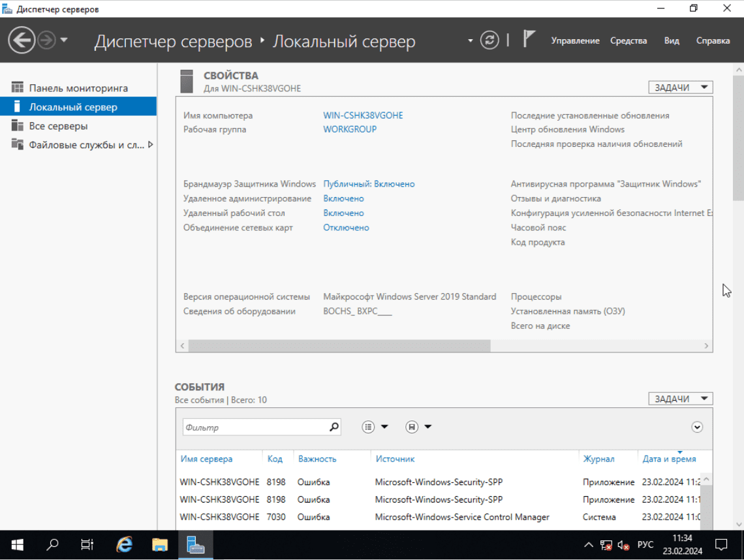Click computer name WIN-CSHK38VGOHE link
This screenshot has height=560, width=744.
[x=363, y=116]
